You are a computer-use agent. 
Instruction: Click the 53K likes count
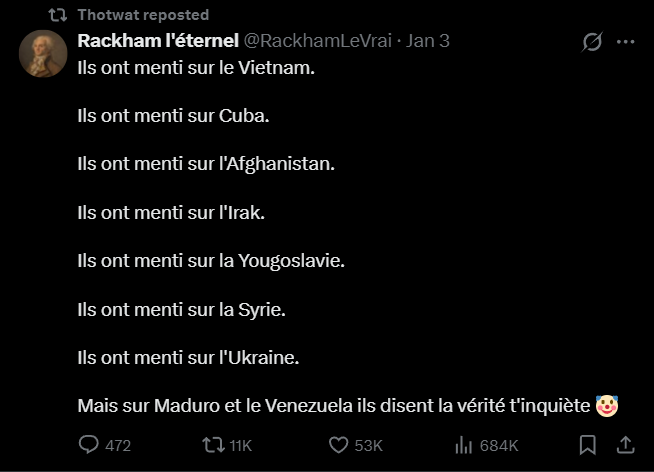369,446
